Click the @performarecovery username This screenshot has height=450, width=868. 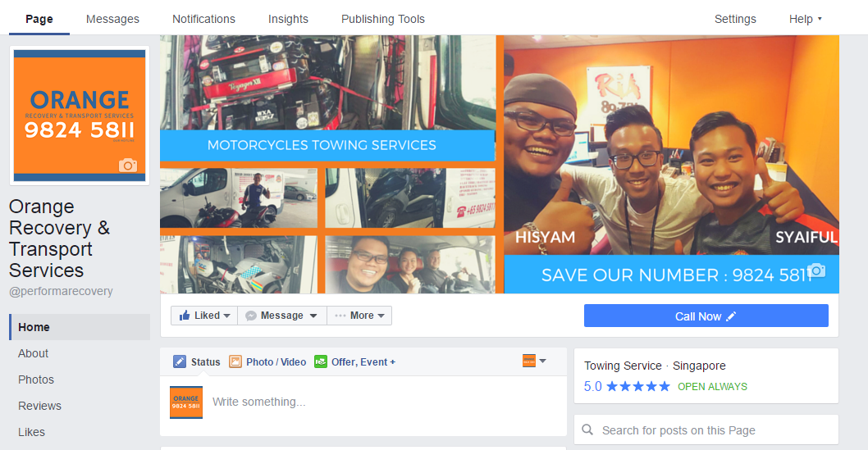pos(61,291)
